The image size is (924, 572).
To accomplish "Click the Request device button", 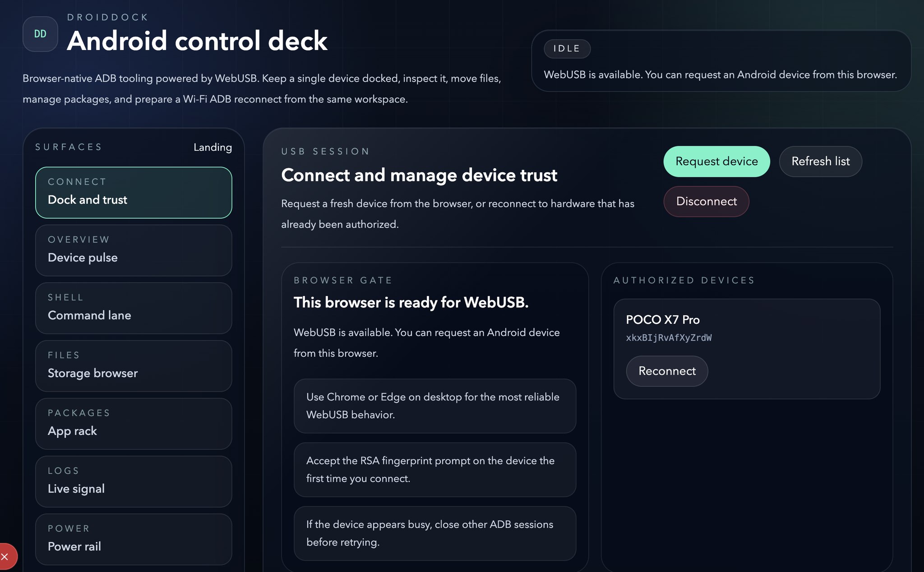I will pyautogui.click(x=716, y=161).
